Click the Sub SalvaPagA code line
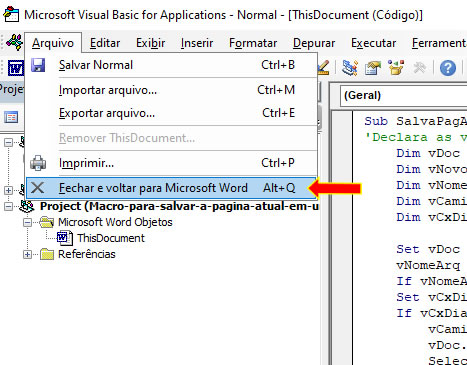This screenshot has width=467, height=365. coord(415,121)
